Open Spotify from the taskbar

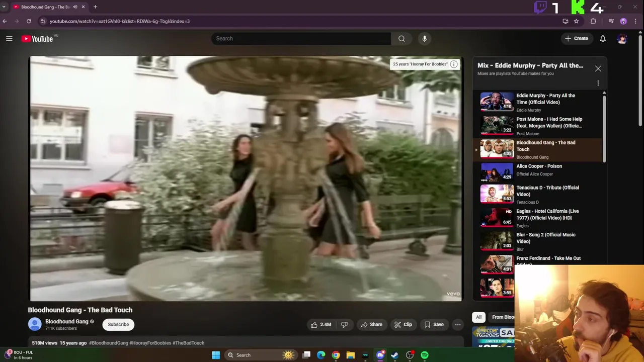click(425, 355)
